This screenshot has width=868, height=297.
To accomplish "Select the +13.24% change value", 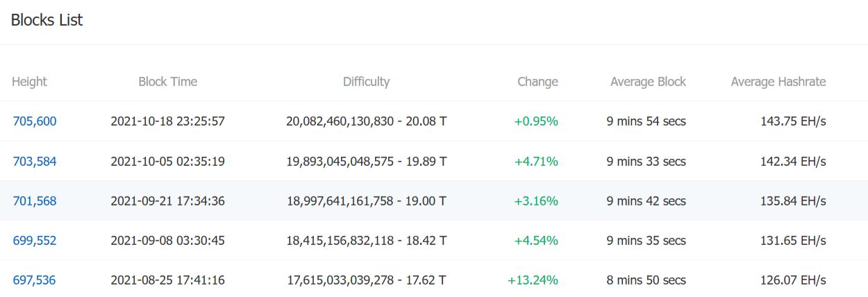I will pyautogui.click(x=533, y=280).
